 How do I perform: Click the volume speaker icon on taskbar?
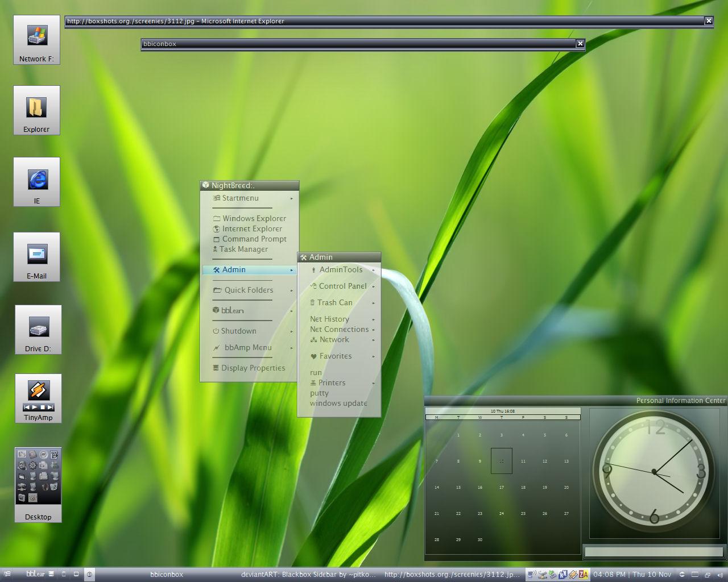[721, 575]
